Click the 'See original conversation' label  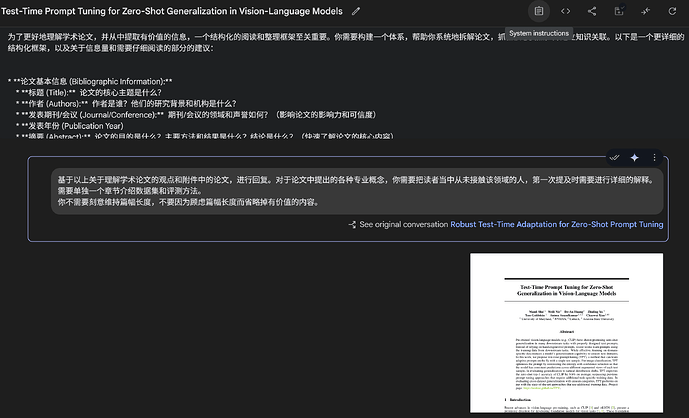click(404, 224)
